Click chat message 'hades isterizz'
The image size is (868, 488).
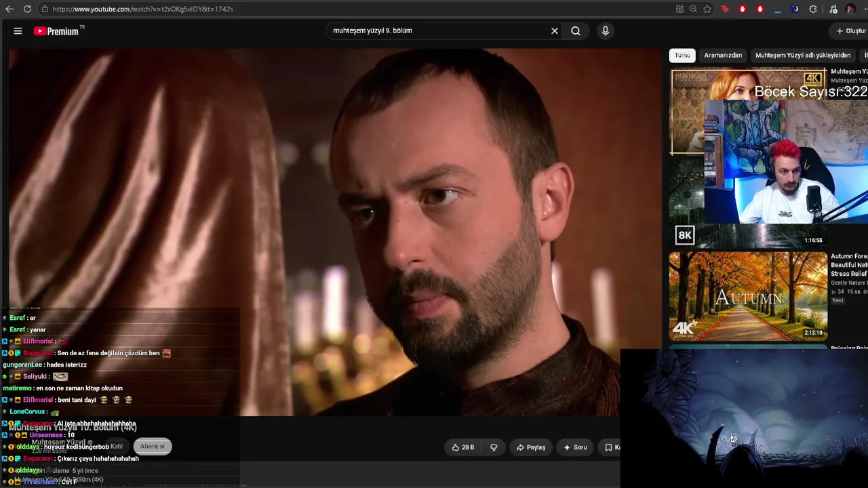[x=66, y=365]
